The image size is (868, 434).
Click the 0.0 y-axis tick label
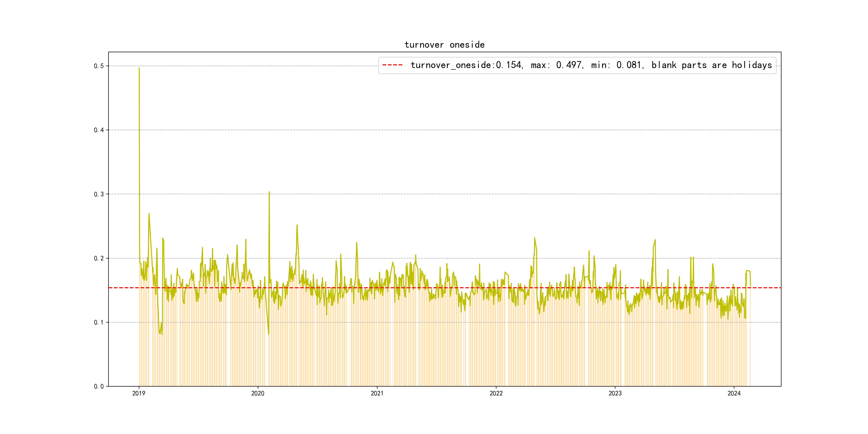99,387
